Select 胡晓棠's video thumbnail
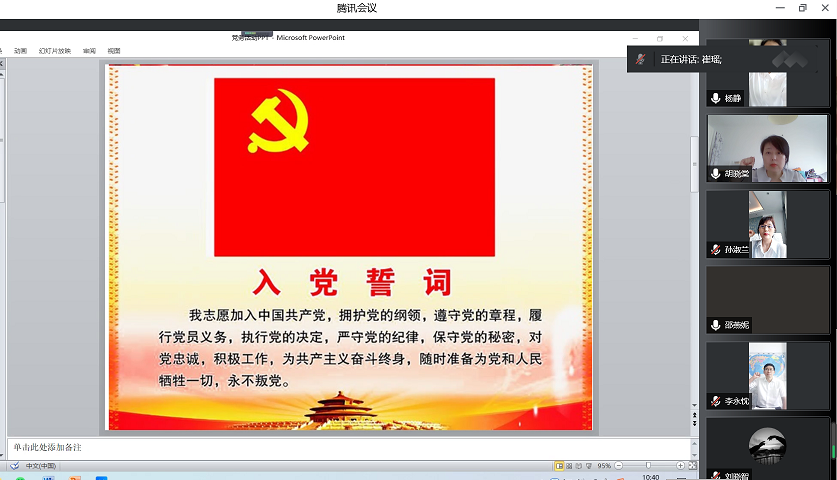 (x=768, y=147)
